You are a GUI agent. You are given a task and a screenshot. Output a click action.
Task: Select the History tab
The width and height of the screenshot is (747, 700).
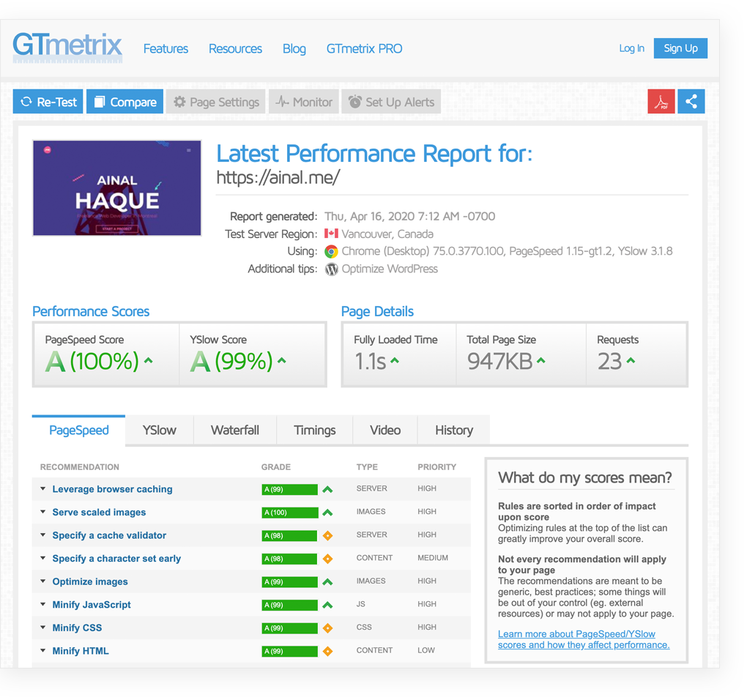coord(453,430)
